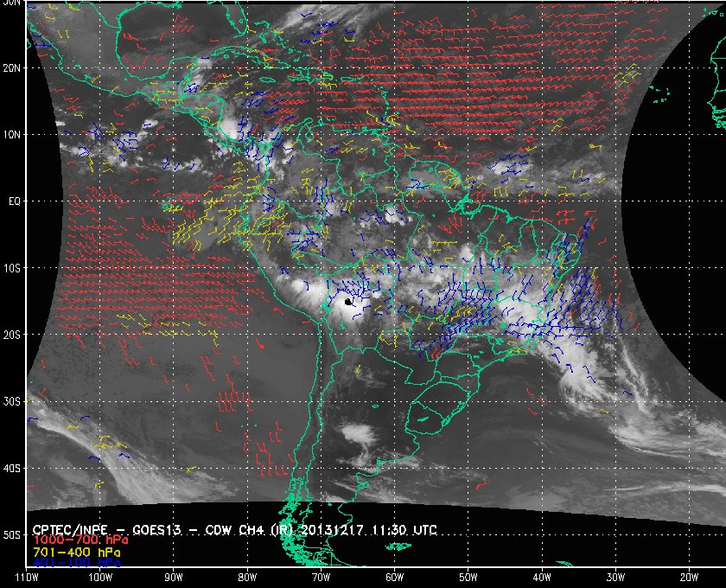Click the 40S latitude label
Viewport: 726px width, 588px height.
click(x=11, y=469)
